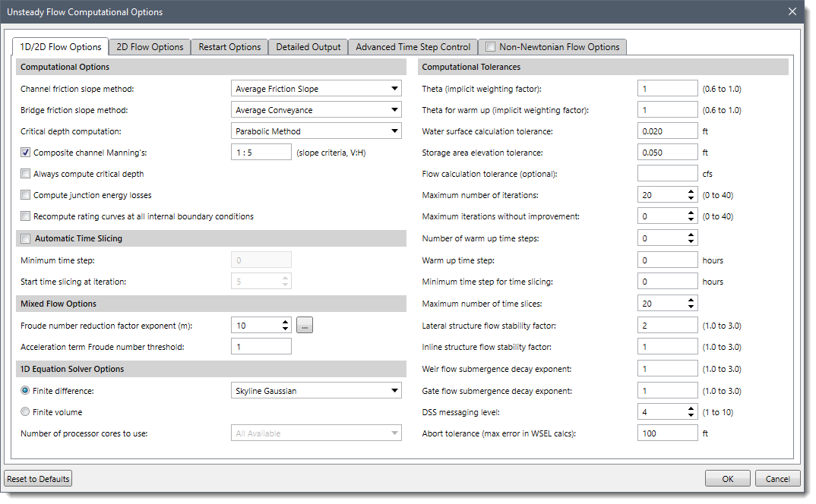The width and height of the screenshot is (816, 504).
Task: Increase the Maximum number of time slices
Action: click(691, 300)
